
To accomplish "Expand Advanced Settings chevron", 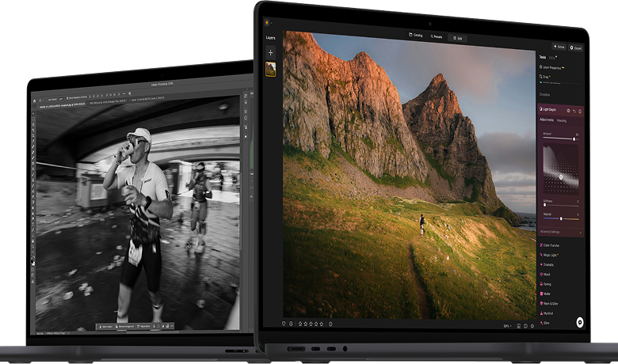I will (580, 233).
